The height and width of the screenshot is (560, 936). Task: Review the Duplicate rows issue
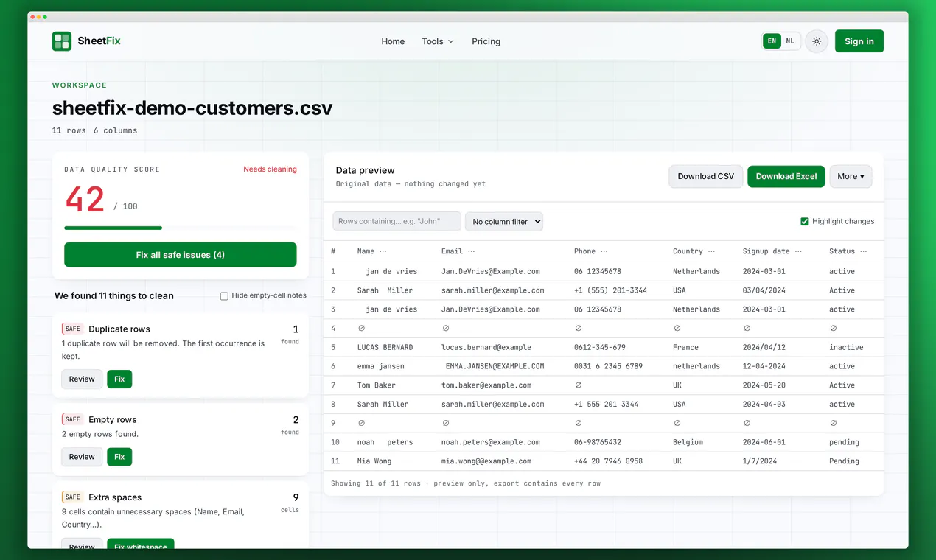click(82, 379)
